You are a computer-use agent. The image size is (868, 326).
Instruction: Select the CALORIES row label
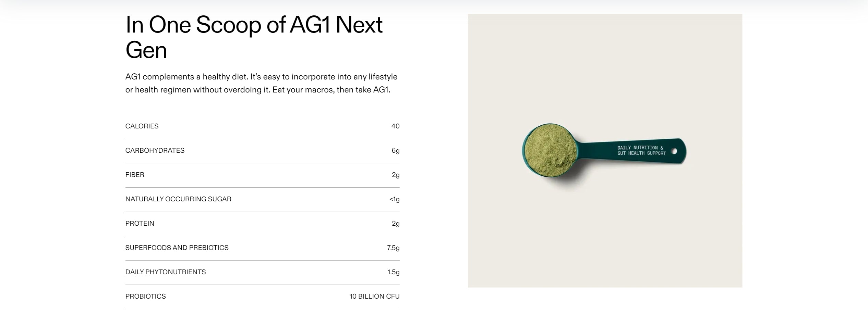pyautogui.click(x=142, y=126)
